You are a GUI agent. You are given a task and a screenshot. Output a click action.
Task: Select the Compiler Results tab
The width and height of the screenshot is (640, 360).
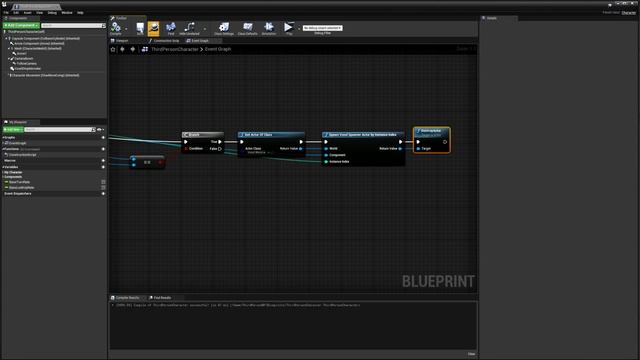click(126, 298)
